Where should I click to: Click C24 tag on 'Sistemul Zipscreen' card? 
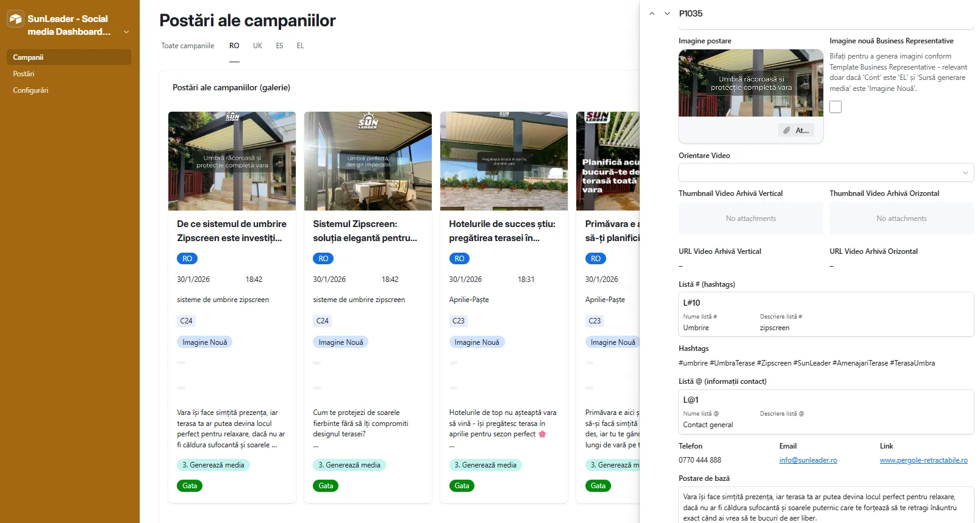click(322, 321)
